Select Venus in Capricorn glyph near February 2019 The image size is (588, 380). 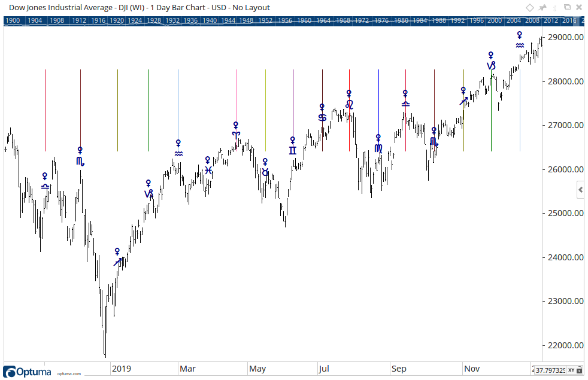tap(148, 189)
